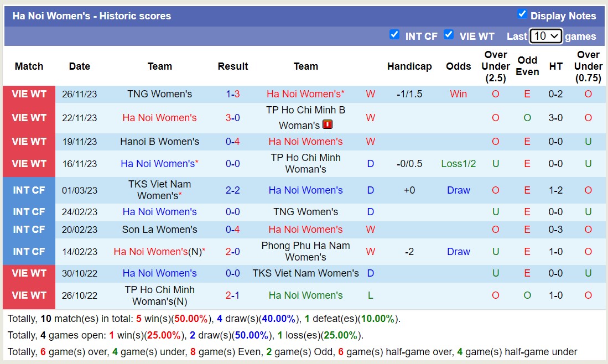Click the red badge icon beside TP Ho Chi Minh B Woman's
The height and width of the screenshot is (364, 608).
(327, 125)
